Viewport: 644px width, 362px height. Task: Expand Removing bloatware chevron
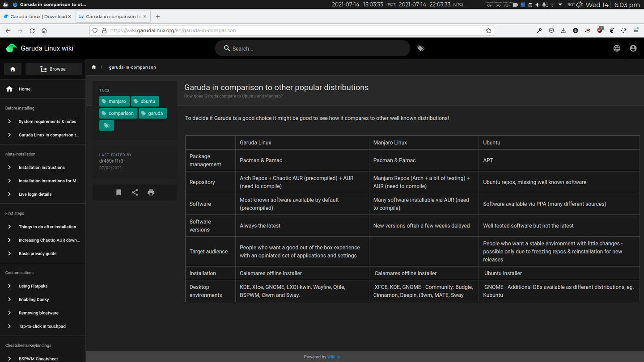click(9, 313)
